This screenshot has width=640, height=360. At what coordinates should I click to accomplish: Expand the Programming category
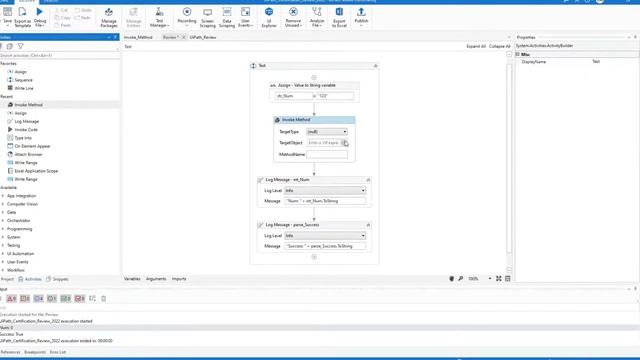tap(3, 229)
